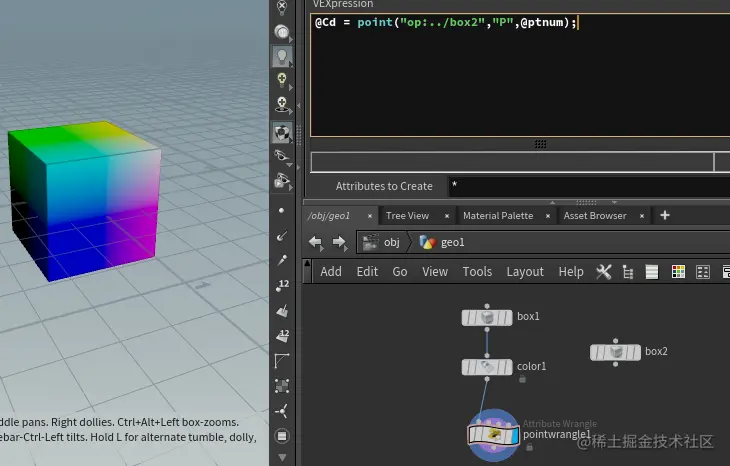This screenshot has width=730, height=466.
Task: Click the two-column list icon in network toolbar
Action: tap(703, 272)
